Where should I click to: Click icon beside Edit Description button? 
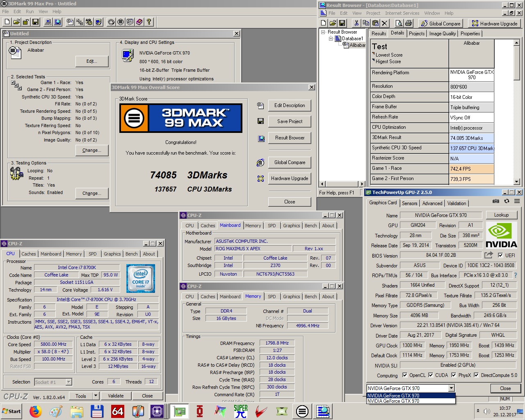(260, 105)
